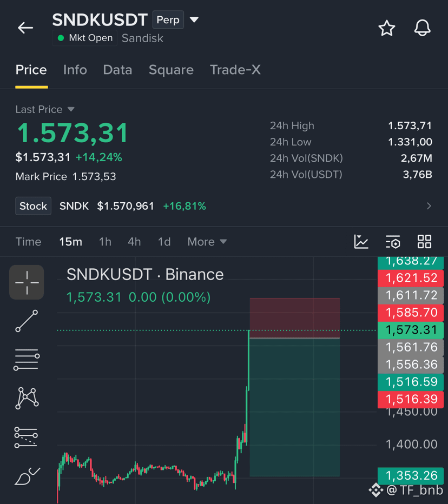
Task: Select the trend line drawing tool
Action: coord(27,321)
